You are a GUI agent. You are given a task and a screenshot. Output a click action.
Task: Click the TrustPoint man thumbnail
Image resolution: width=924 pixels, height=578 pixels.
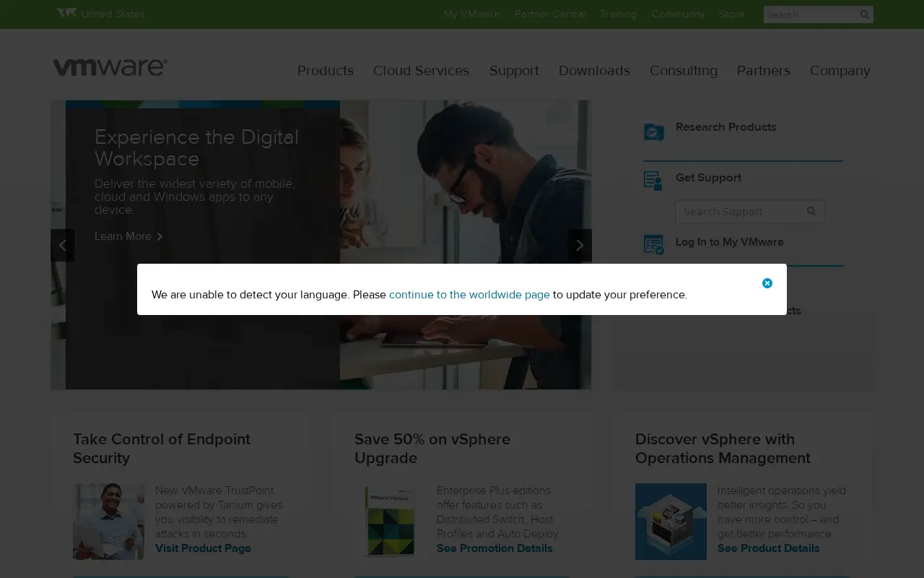point(108,522)
